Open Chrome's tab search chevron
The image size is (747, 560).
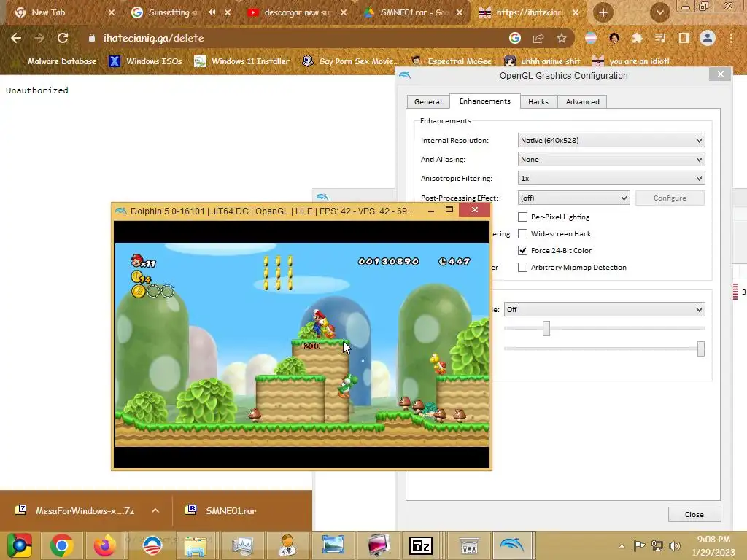659,12
